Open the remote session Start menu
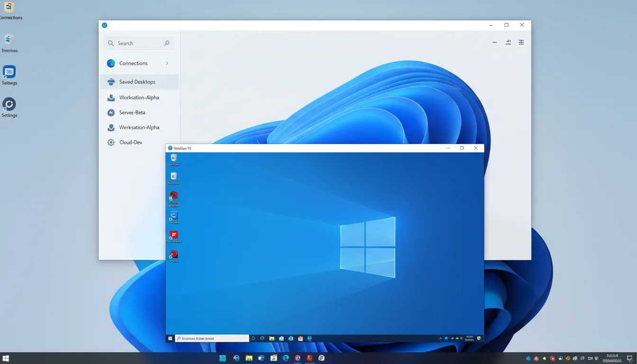The image size is (637, 364). tap(170, 338)
